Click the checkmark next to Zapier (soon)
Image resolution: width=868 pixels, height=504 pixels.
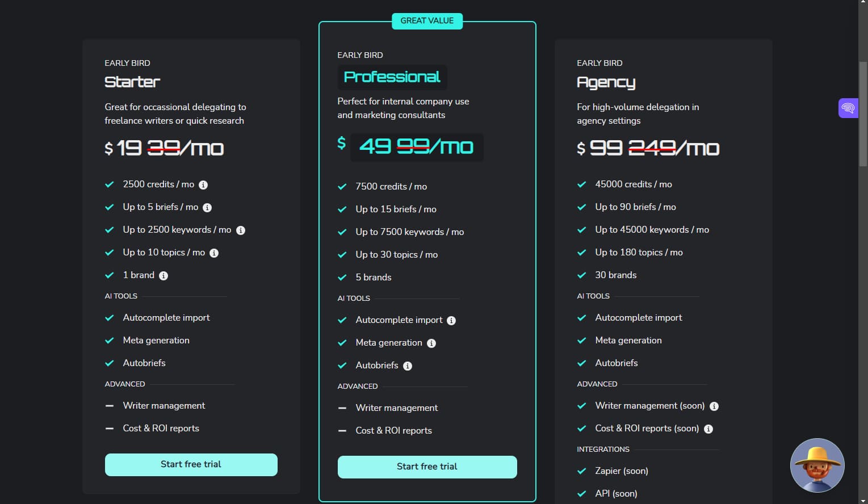coord(581,471)
